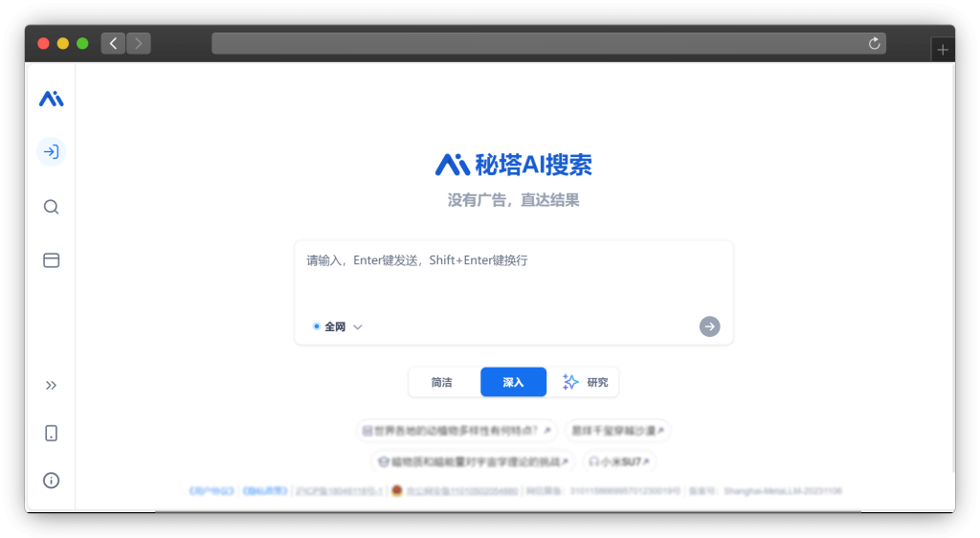Image resolution: width=980 pixels, height=538 pixels.
Task: Click the police badge icon in the footer
Action: (397, 490)
